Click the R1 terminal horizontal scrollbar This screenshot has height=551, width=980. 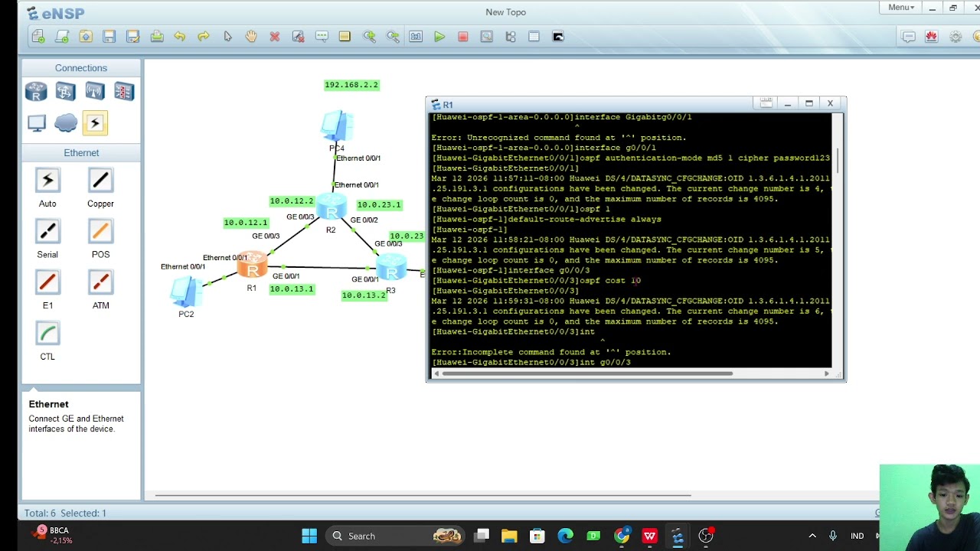pos(588,373)
